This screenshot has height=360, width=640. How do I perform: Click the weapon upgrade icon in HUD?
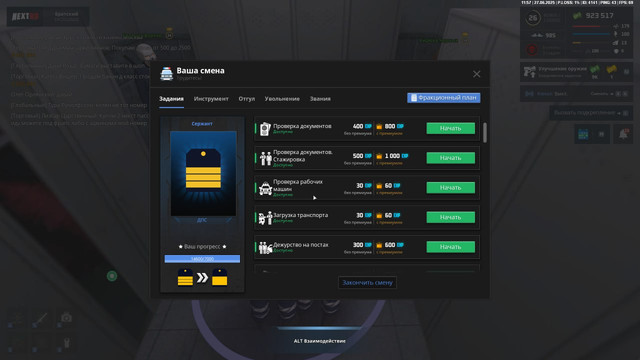(x=529, y=72)
